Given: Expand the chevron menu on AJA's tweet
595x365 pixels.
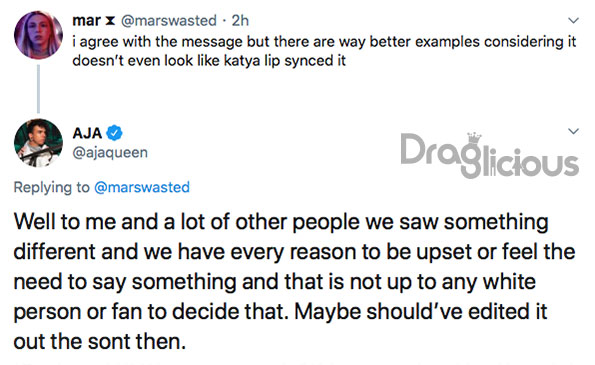Looking at the screenshot, I should tap(573, 131).
